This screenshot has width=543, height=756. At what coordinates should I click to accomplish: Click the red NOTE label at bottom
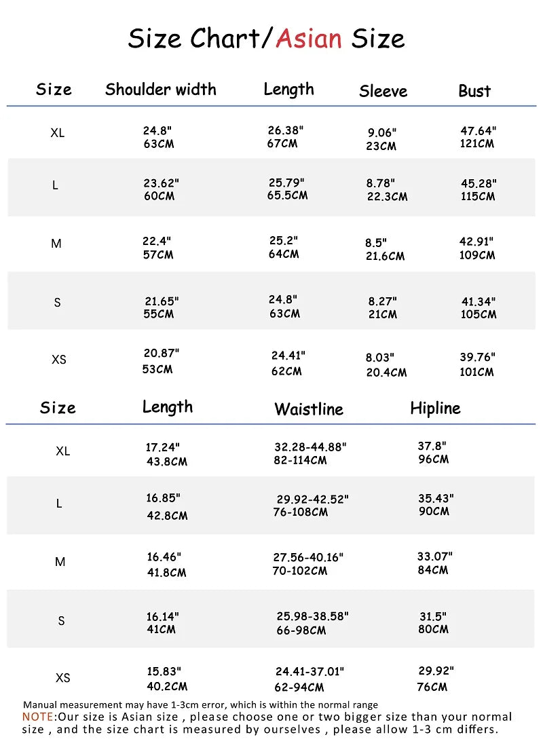(x=37, y=717)
